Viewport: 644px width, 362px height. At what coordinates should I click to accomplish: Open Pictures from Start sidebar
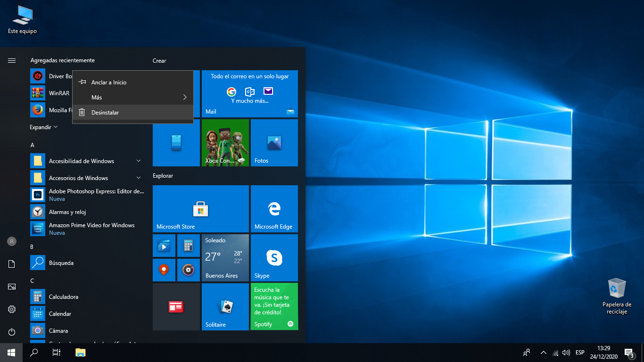pyautogui.click(x=12, y=287)
